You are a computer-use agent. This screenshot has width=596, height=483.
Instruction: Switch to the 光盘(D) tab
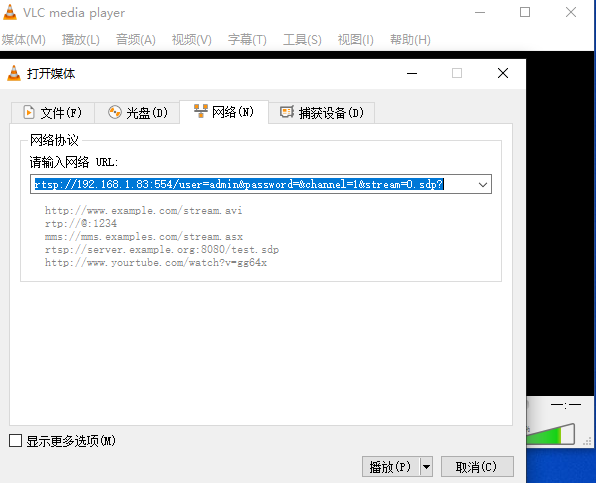pyautogui.click(x=137, y=113)
